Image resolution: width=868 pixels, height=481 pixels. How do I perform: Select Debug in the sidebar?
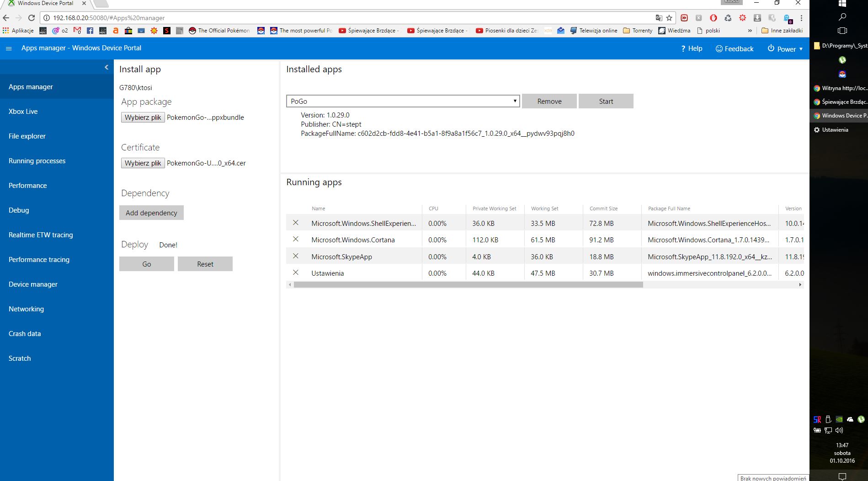[57, 210]
